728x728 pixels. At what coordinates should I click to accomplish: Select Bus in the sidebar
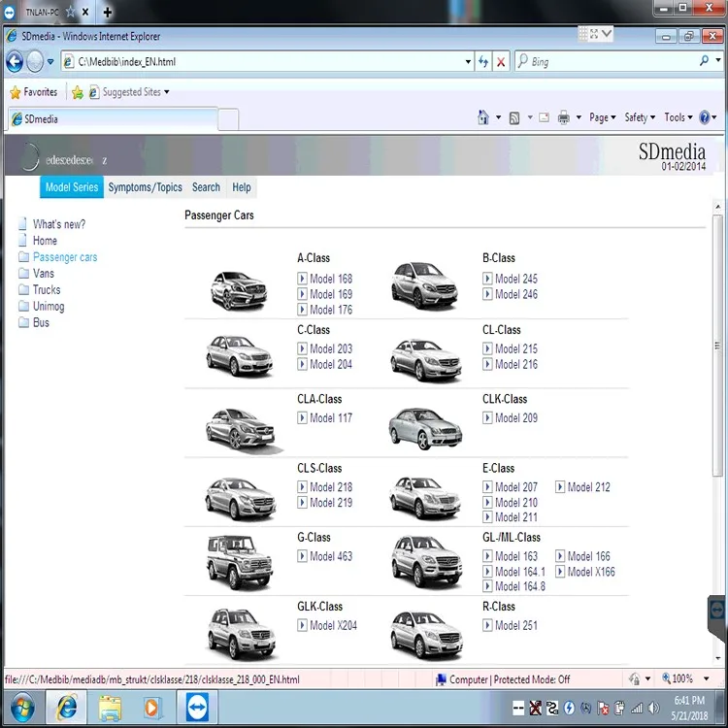tap(41, 322)
